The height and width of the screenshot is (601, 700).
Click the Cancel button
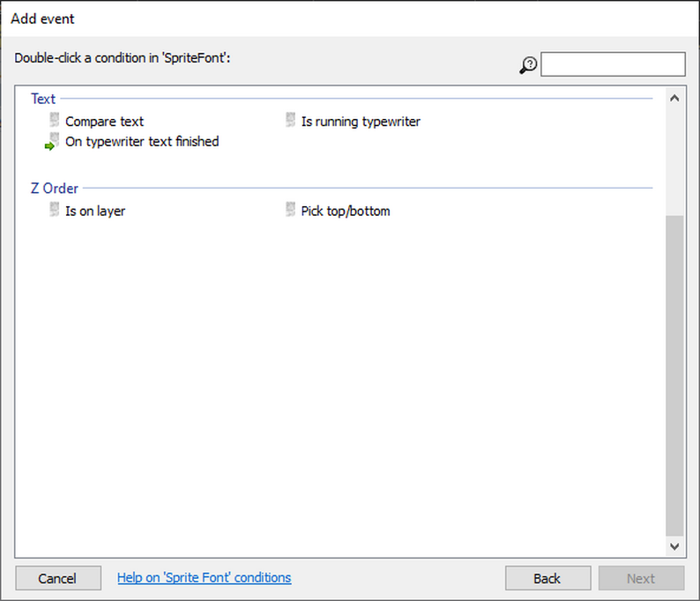click(58, 578)
